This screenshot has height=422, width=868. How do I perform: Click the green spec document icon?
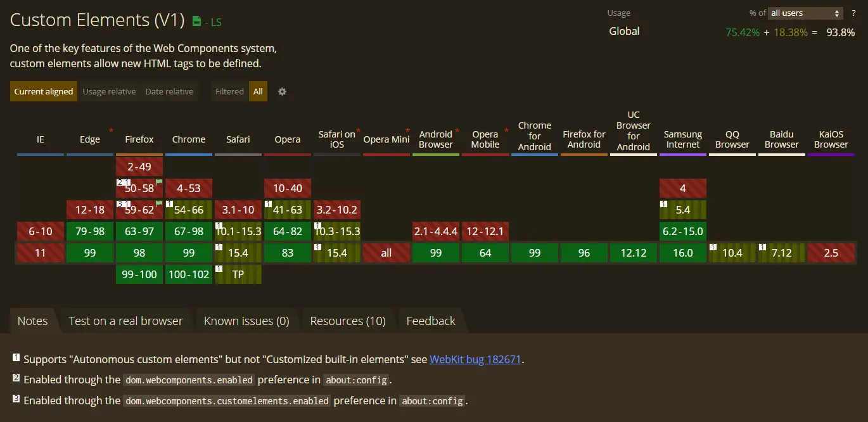click(x=196, y=22)
